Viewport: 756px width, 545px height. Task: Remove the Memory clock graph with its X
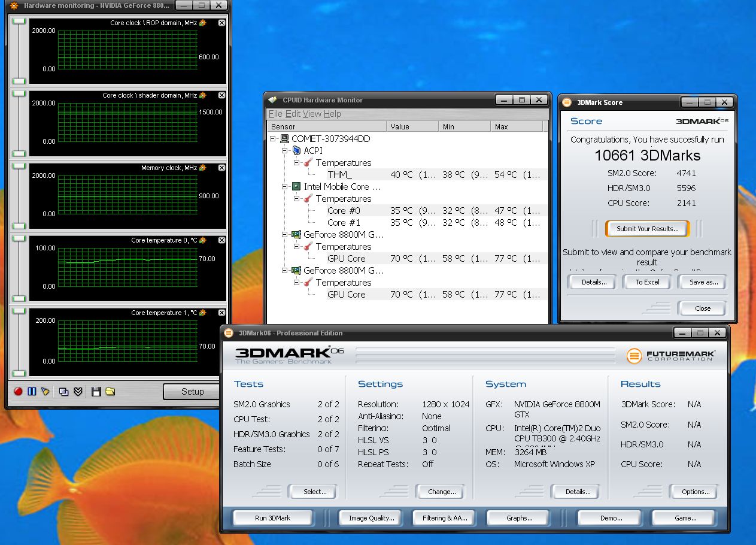click(221, 168)
